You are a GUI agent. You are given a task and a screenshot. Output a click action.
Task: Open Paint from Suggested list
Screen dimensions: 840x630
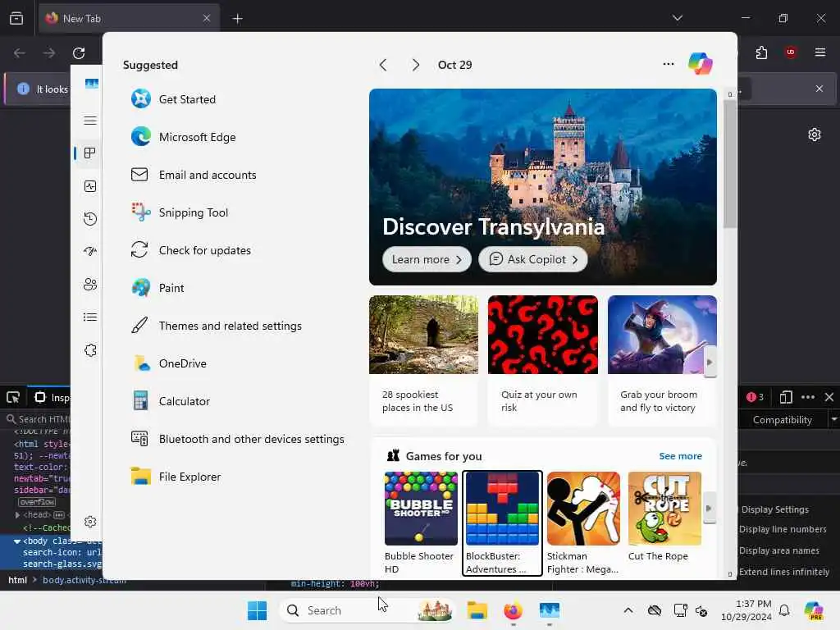click(157, 288)
